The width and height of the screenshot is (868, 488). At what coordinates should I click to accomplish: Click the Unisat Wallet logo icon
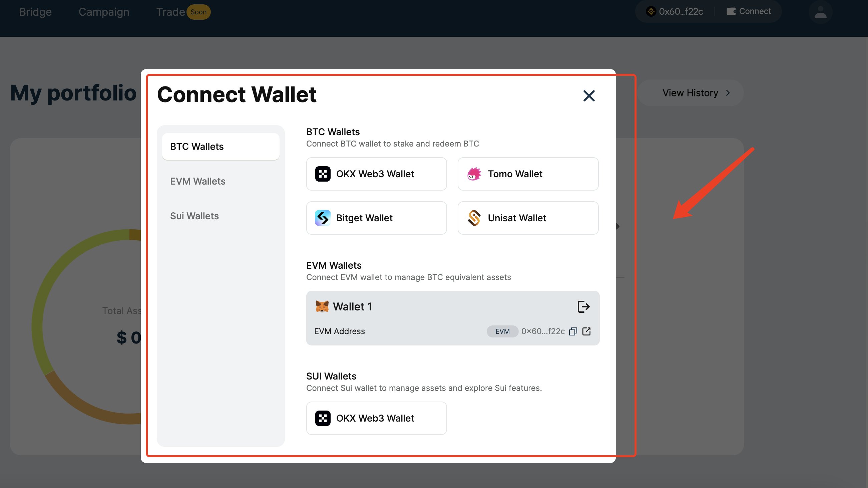(474, 218)
